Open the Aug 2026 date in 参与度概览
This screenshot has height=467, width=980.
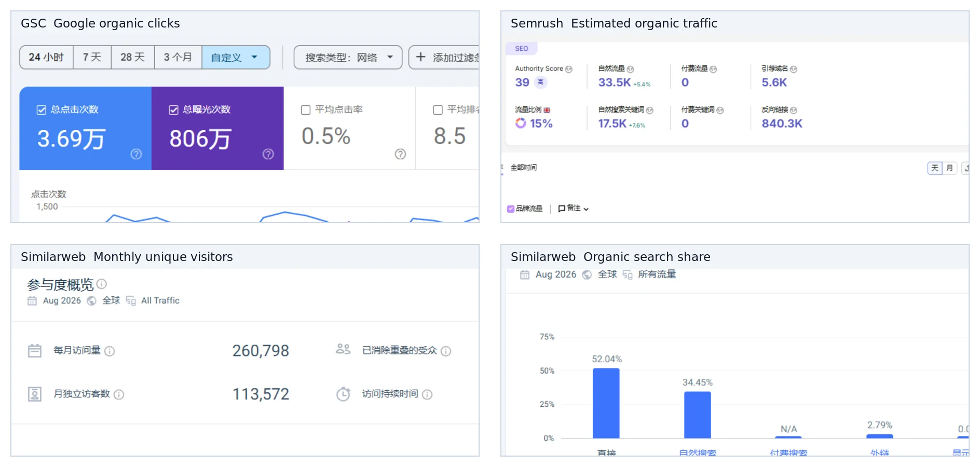coord(62,300)
